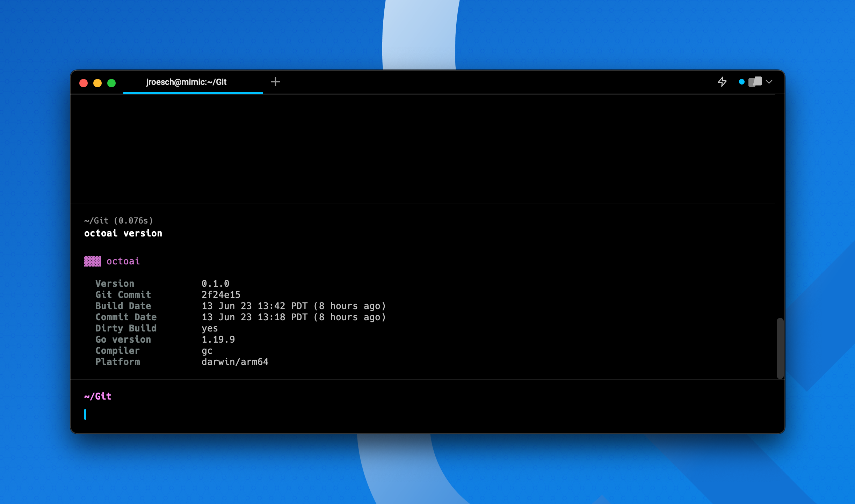Click the 'octoai version' command text
Image resolution: width=855 pixels, height=504 pixels.
click(123, 233)
